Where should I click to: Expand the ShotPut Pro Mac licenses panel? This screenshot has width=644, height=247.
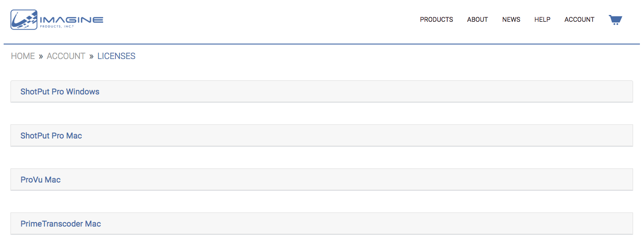[x=322, y=136]
